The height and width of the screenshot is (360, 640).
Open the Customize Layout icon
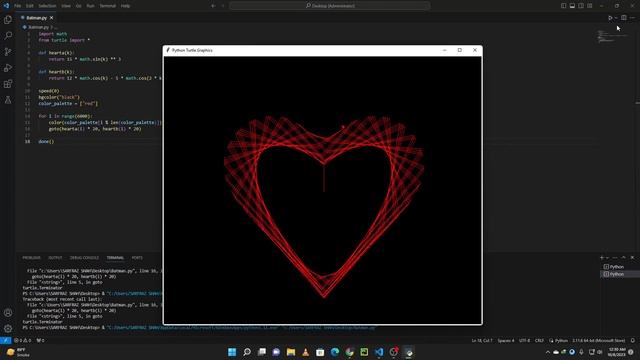pos(590,6)
